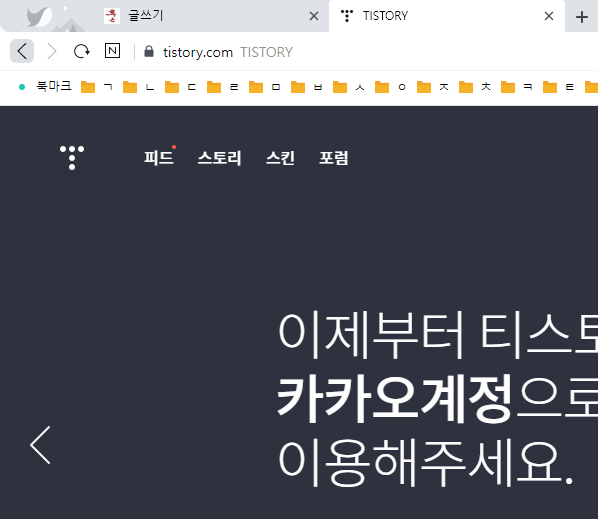The width and height of the screenshot is (598, 519).
Task: Open the 포럼 menu
Action: tap(334, 157)
